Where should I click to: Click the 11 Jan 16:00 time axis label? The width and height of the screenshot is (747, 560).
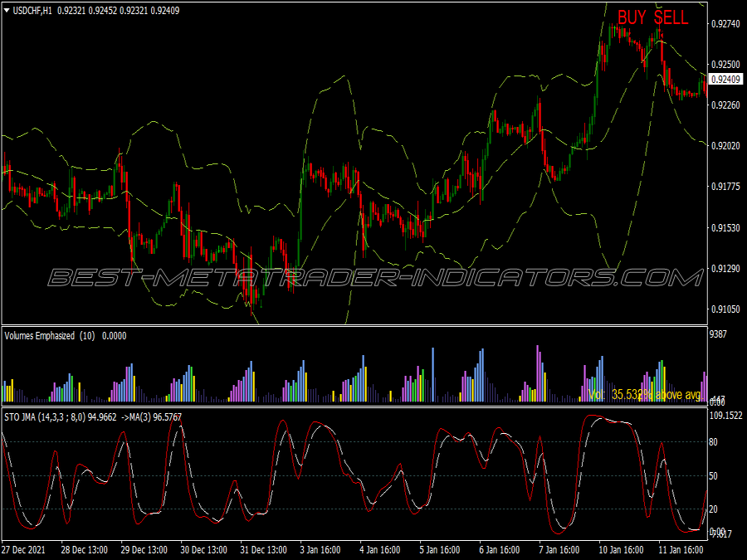pos(681,549)
